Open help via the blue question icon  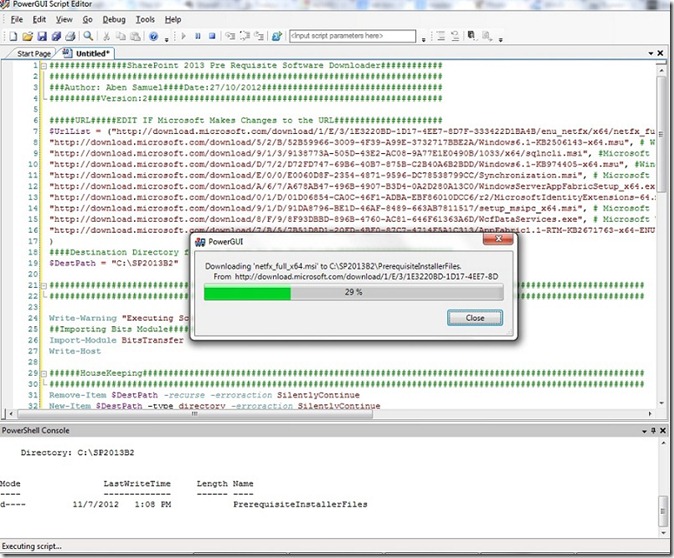point(153,37)
